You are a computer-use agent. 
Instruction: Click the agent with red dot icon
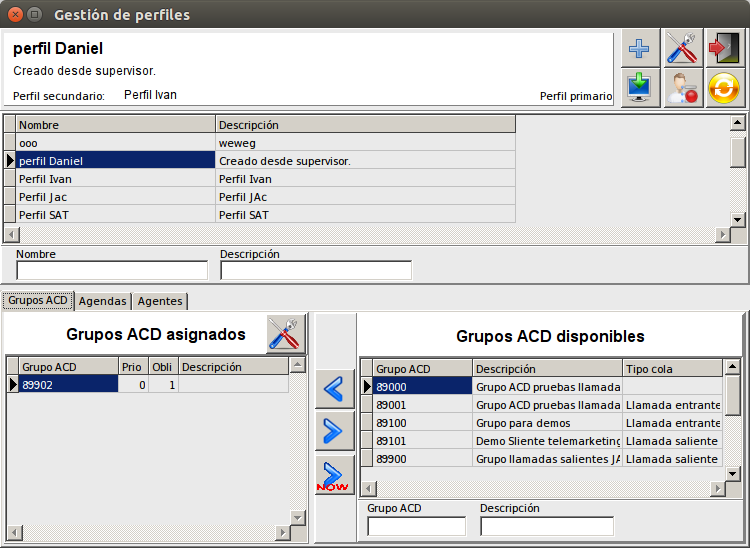(683, 88)
